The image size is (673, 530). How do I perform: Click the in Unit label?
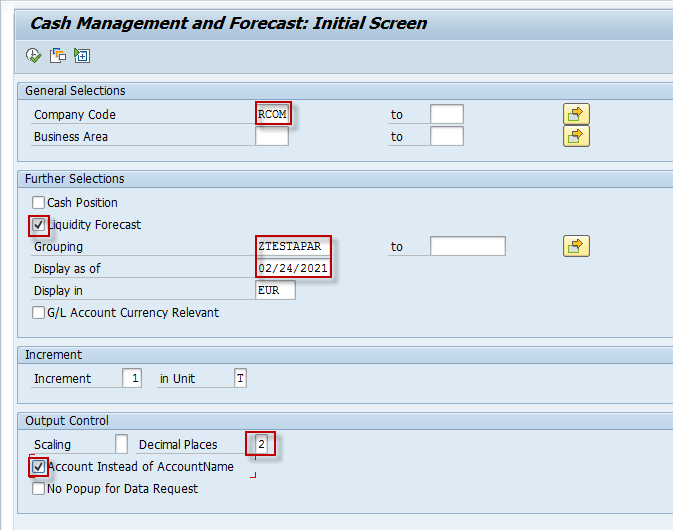pos(177,379)
